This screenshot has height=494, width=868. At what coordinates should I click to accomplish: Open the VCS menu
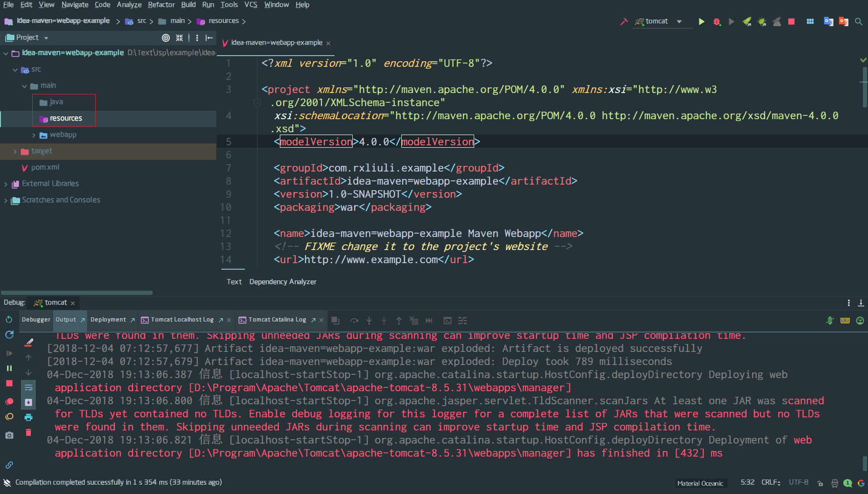click(x=251, y=5)
